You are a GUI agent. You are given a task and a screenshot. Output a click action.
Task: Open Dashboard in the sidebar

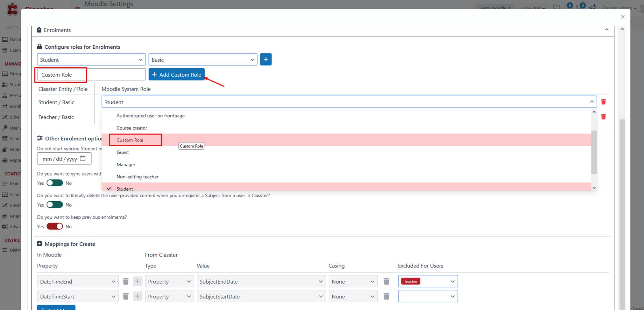[x=11, y=39]
